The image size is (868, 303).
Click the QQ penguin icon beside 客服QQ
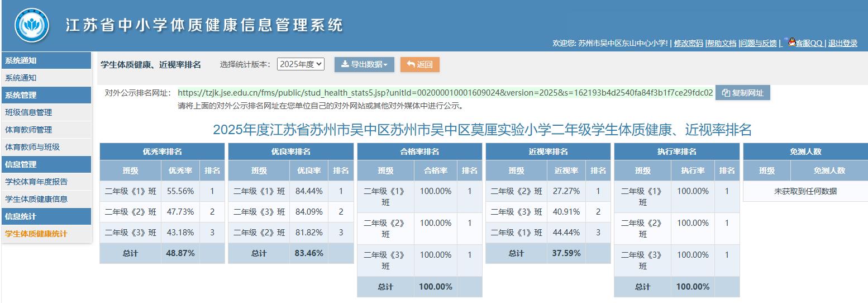click(x=791, y=42)
